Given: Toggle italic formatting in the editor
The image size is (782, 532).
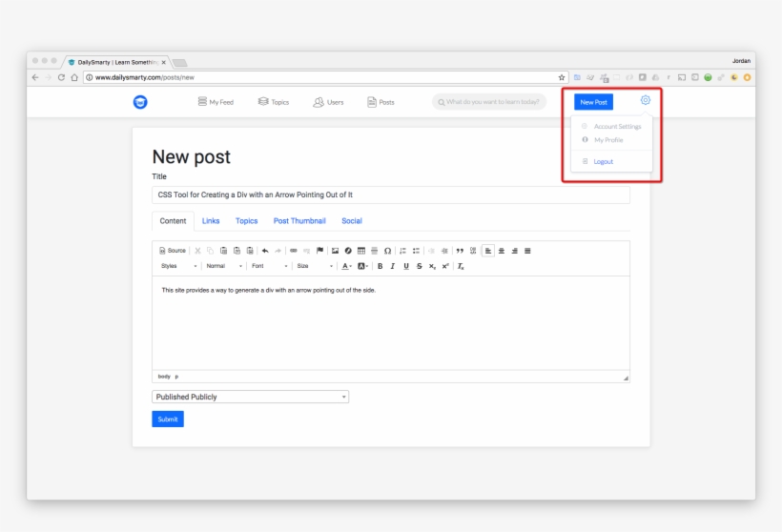Looking at the screenshot, I should click(393, 266).
